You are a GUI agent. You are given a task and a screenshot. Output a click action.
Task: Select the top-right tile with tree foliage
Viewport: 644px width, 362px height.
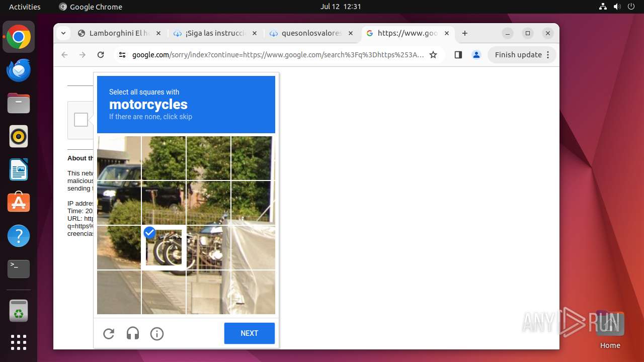[x=253, y=158]
